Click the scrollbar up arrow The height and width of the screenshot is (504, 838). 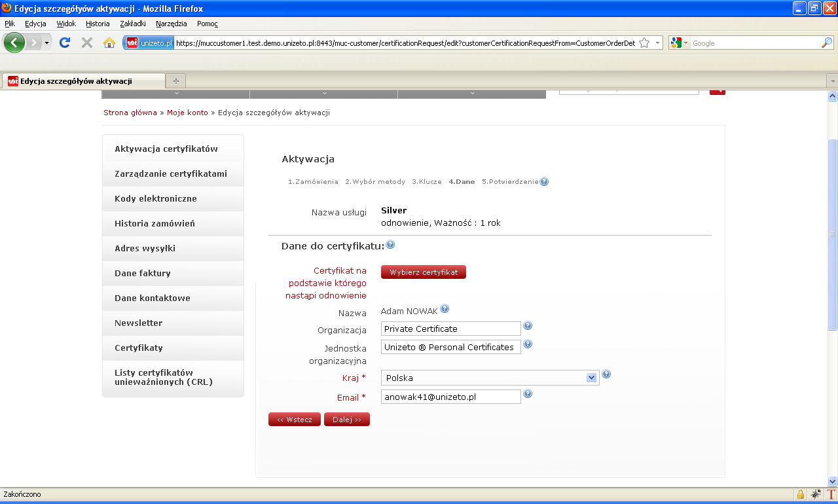[833, 96]
